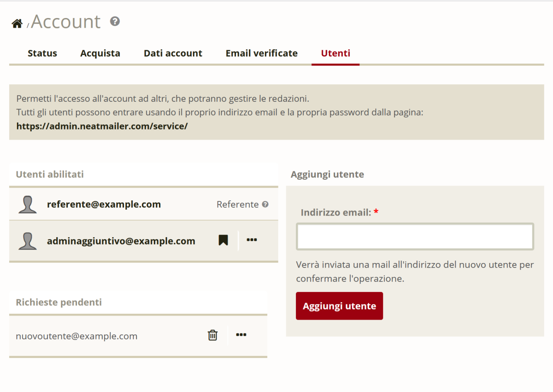Delete pending request nuovoutente@example.com with trash icon
The image size is (553, 392).
click(212, 335)
